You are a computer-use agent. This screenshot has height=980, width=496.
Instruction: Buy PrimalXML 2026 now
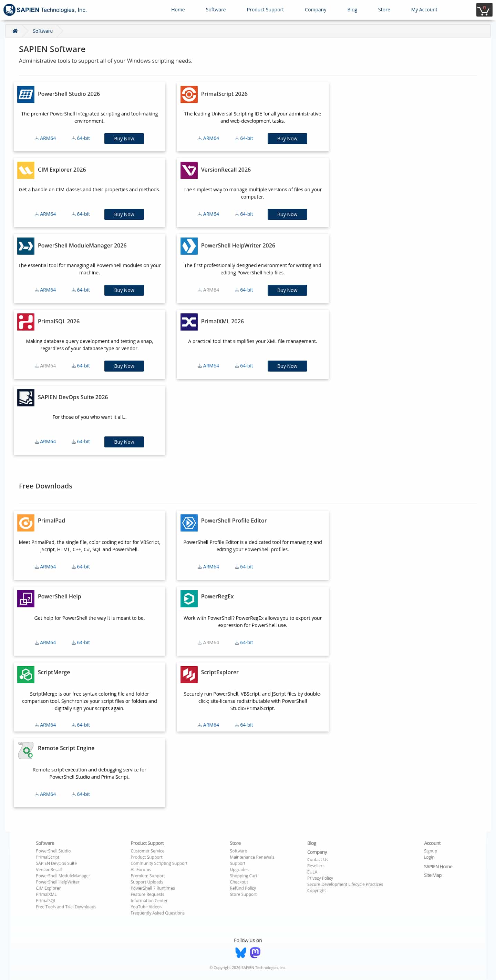point(287,366)
